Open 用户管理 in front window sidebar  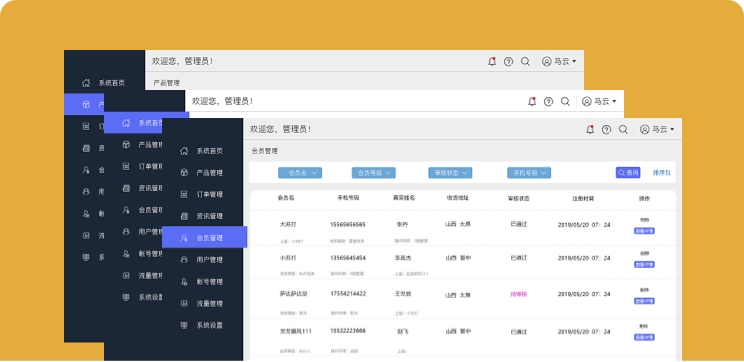click(210, 260)
